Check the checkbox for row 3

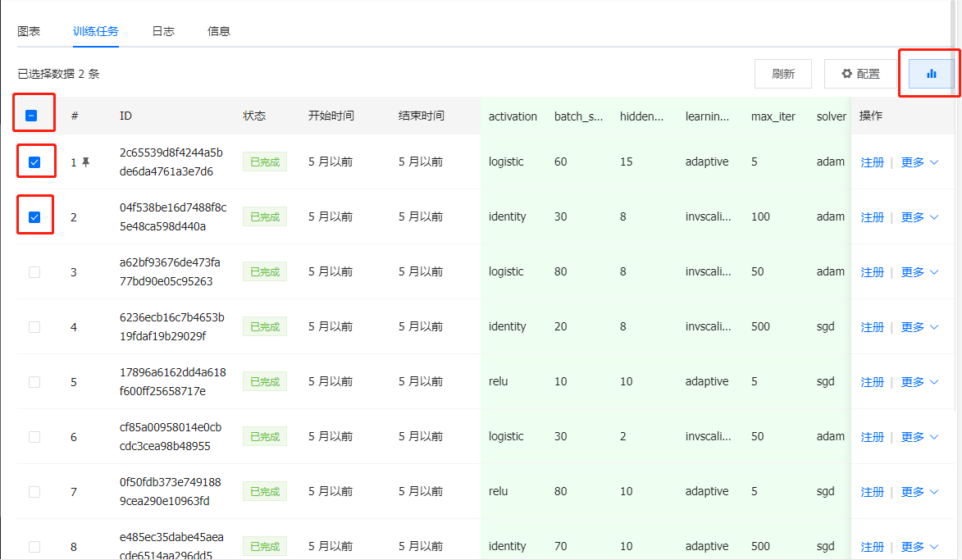click(x=34, y=271)
